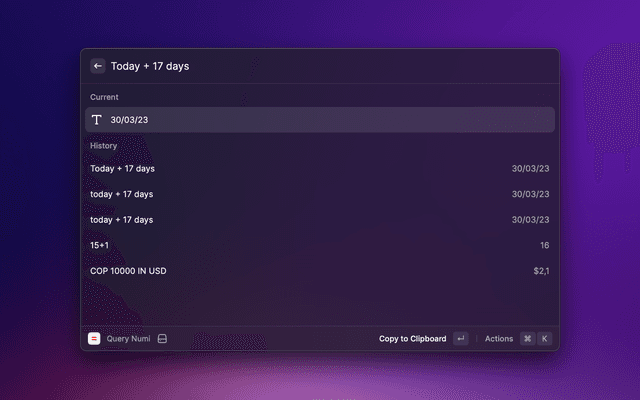Click the small tray icon beside Query Numi
The height and width of the screenshot is (400, 640).
point(162,339)
